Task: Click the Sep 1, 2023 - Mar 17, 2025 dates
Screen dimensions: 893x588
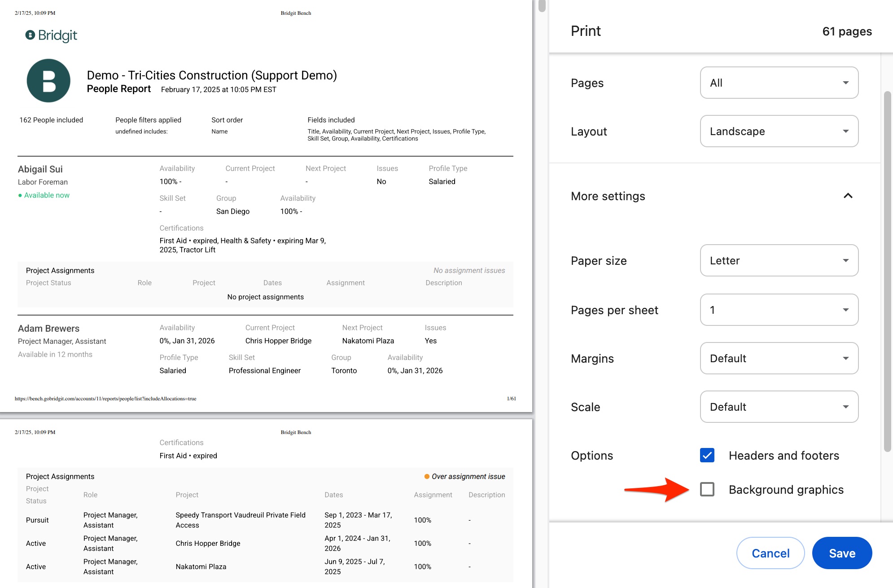Action: click(358, 520)
